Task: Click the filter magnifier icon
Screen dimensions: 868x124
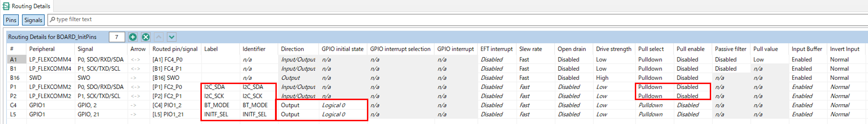Action: click(52, 20)
